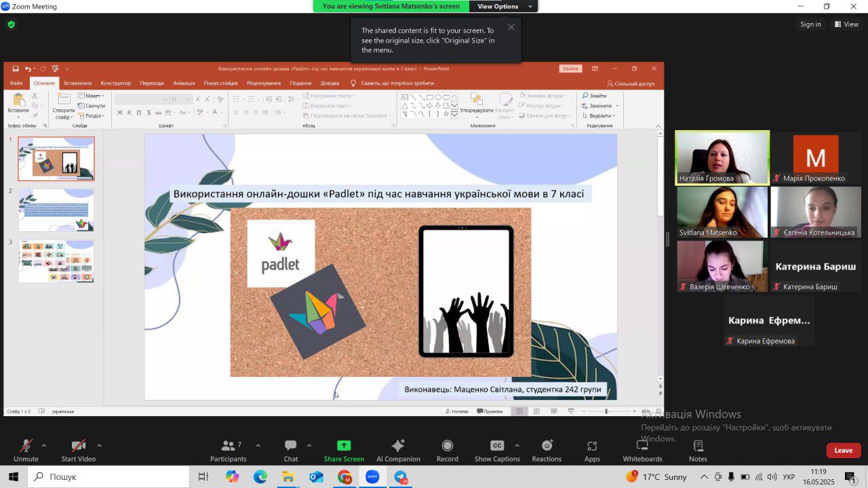Click the Save icon in PowerPoint title bar

[x=16, y=68]
